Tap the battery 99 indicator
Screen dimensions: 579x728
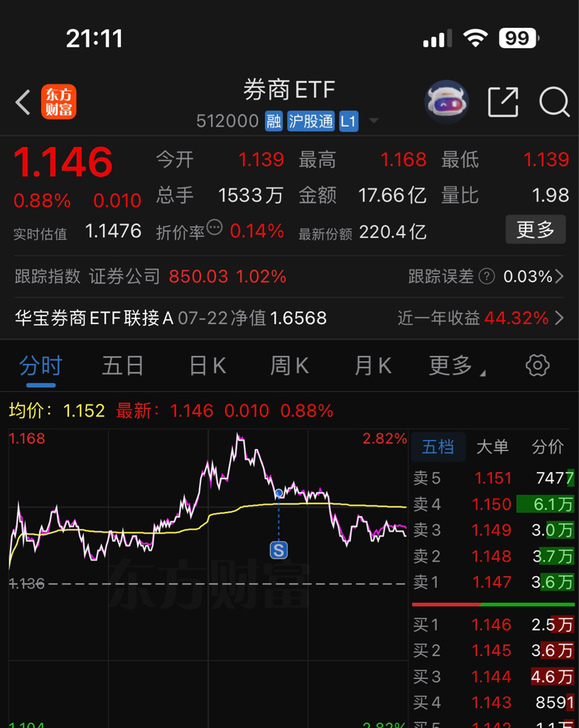(519, 38)
